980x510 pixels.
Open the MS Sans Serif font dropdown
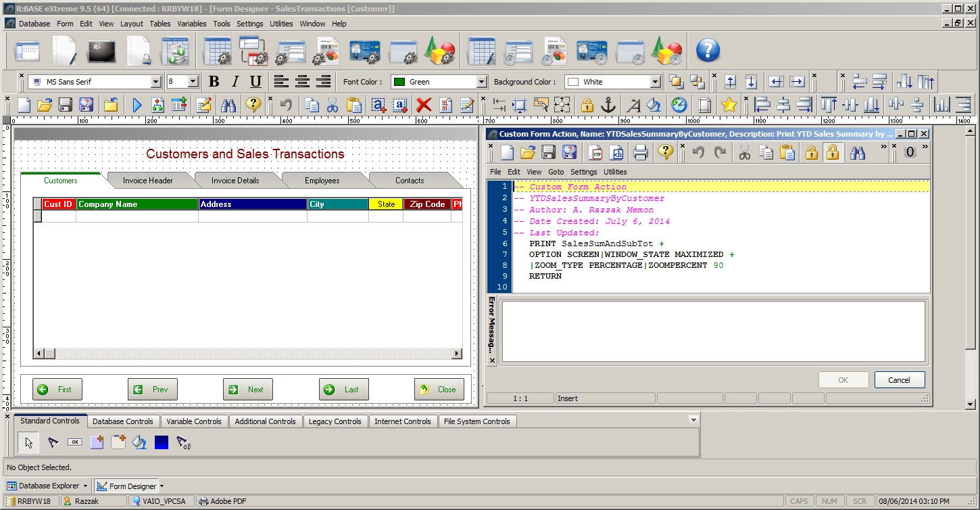point(156,82)
